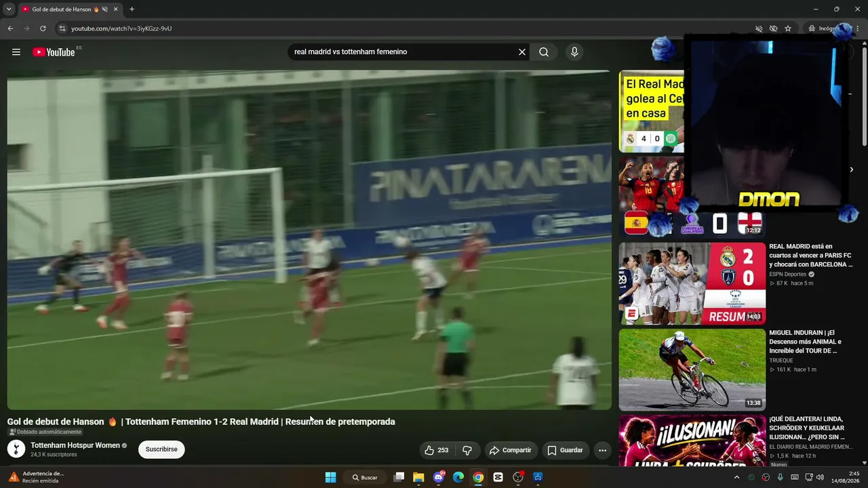Show hidden system tray icons
The image size is (868, 488).
coord(736,477)
